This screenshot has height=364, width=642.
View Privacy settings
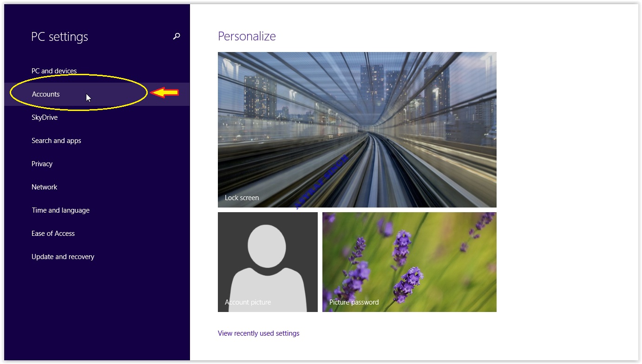tap(42, 163)
